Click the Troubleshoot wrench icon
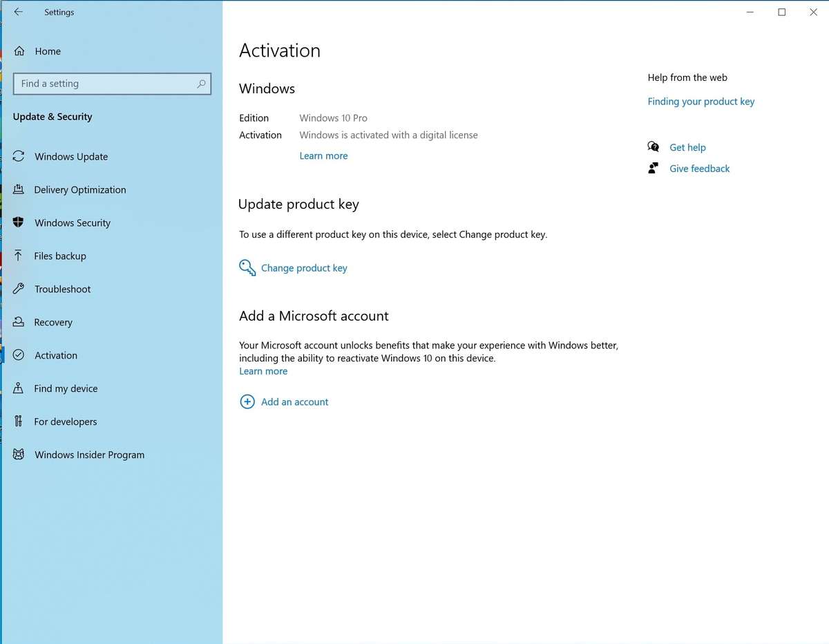Screen dimensions: 829x644 pos(19,289)
